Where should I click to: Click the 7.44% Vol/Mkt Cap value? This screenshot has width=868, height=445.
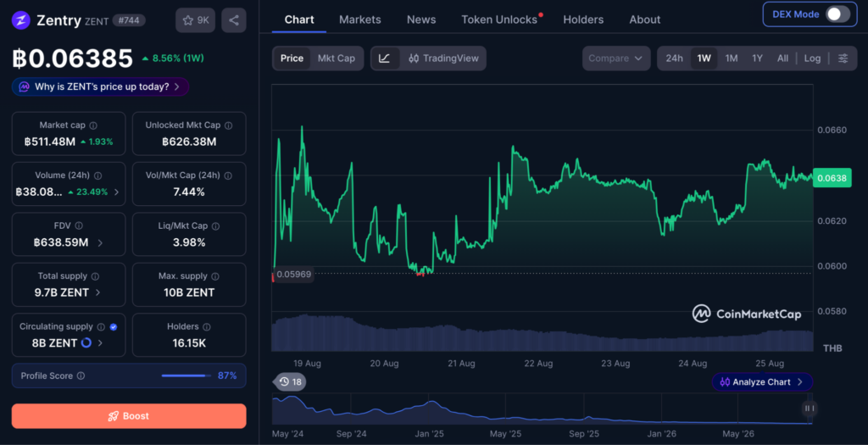[x=189, y=192]
